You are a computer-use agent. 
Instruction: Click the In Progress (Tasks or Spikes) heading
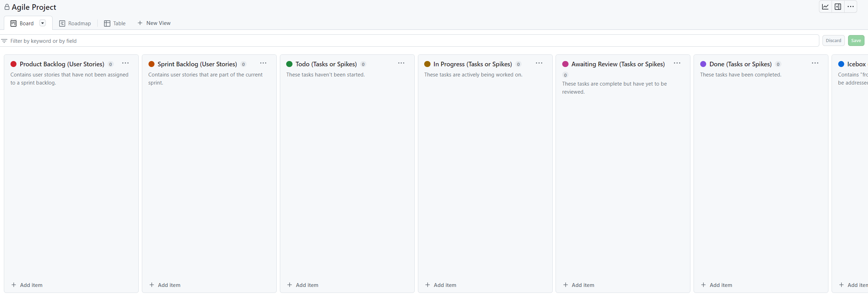coord(473,64)
